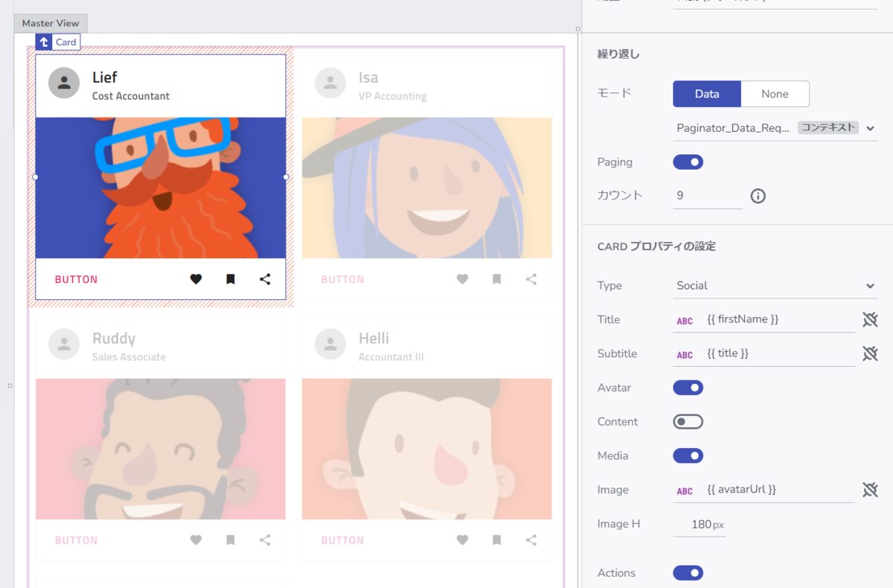
Task: Click the subtitle VP Accounting
Action: pyautogui.click(x=393, y=96)
